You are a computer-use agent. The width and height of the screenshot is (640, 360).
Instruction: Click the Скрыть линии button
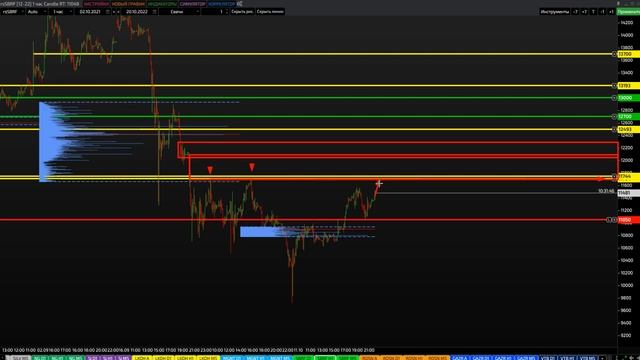[270, 12]
